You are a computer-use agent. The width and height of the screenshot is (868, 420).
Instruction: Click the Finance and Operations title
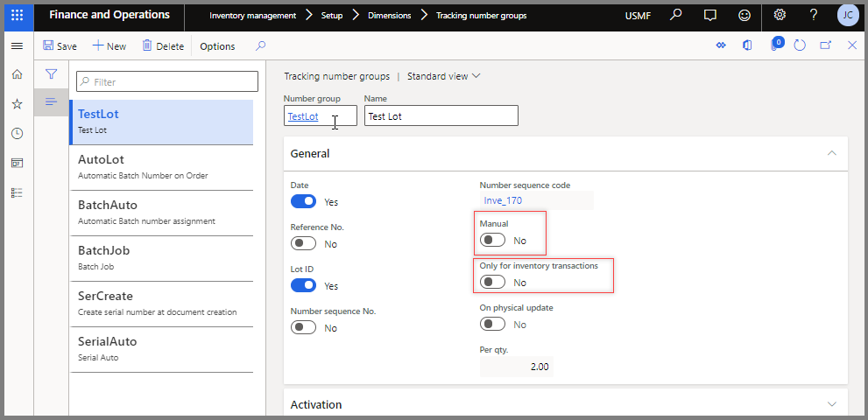coord(109,15)
